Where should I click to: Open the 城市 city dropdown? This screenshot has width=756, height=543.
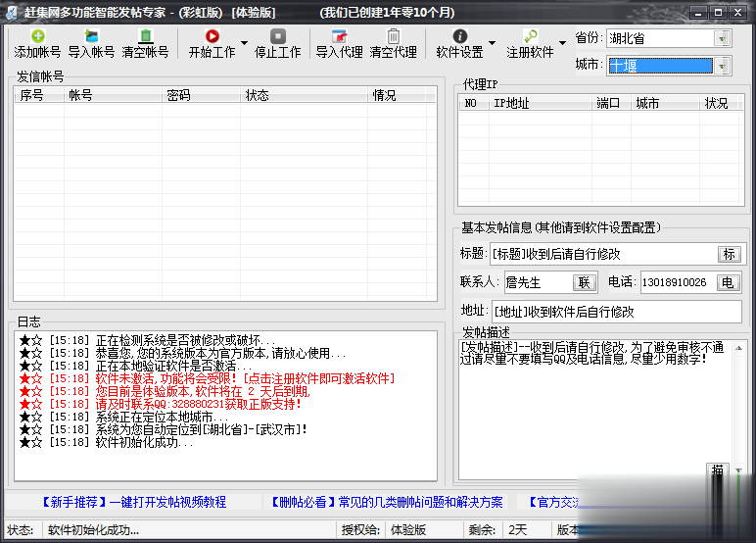722,66
